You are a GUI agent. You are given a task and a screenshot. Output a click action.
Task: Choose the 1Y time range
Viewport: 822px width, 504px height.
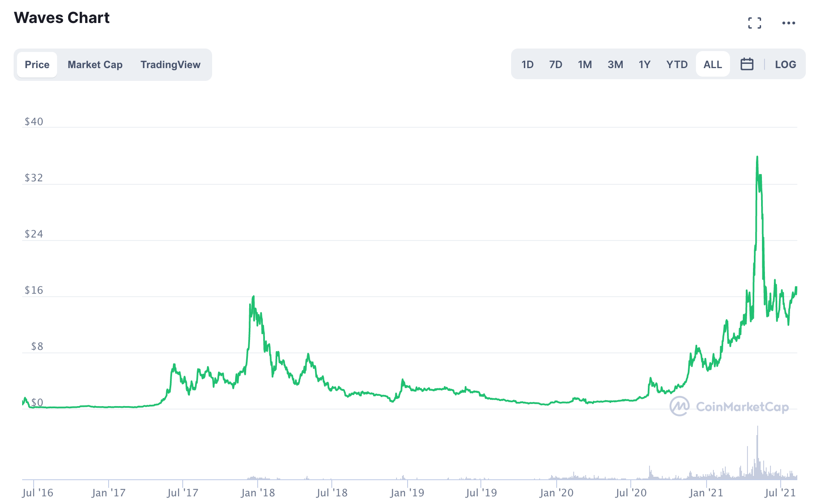644,64
